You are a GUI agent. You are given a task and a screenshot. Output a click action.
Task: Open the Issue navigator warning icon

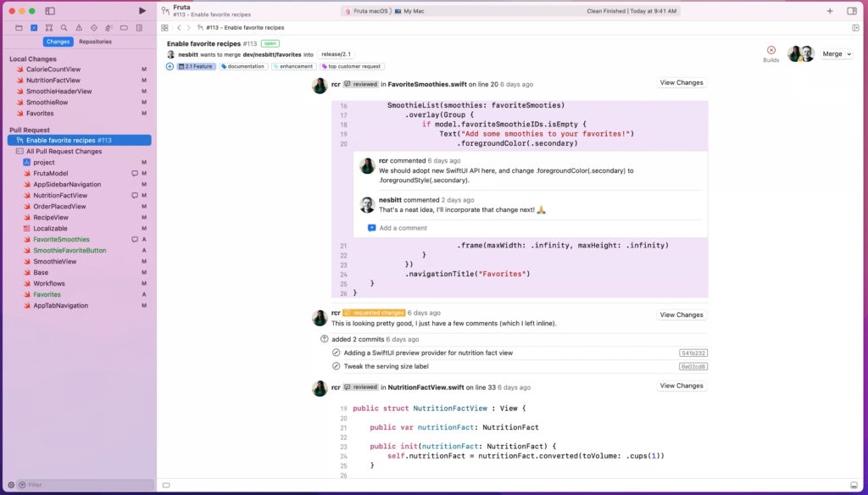pos(79,28)
